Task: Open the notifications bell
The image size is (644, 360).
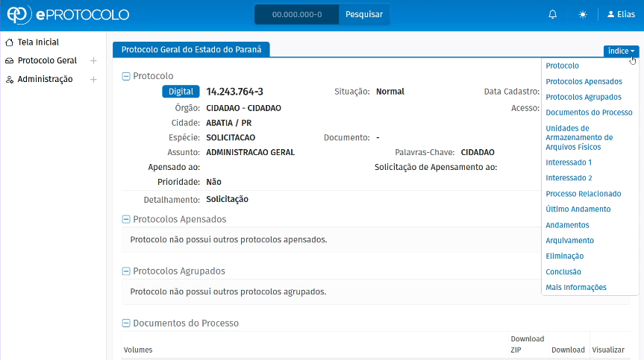Action: (x=552, y=15)
